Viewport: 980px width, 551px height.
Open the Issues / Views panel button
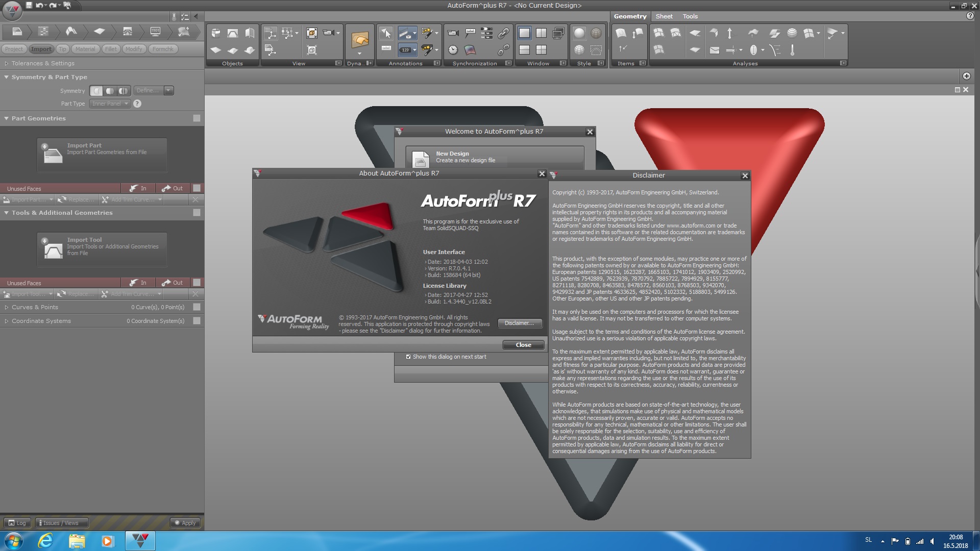(62, 523)
